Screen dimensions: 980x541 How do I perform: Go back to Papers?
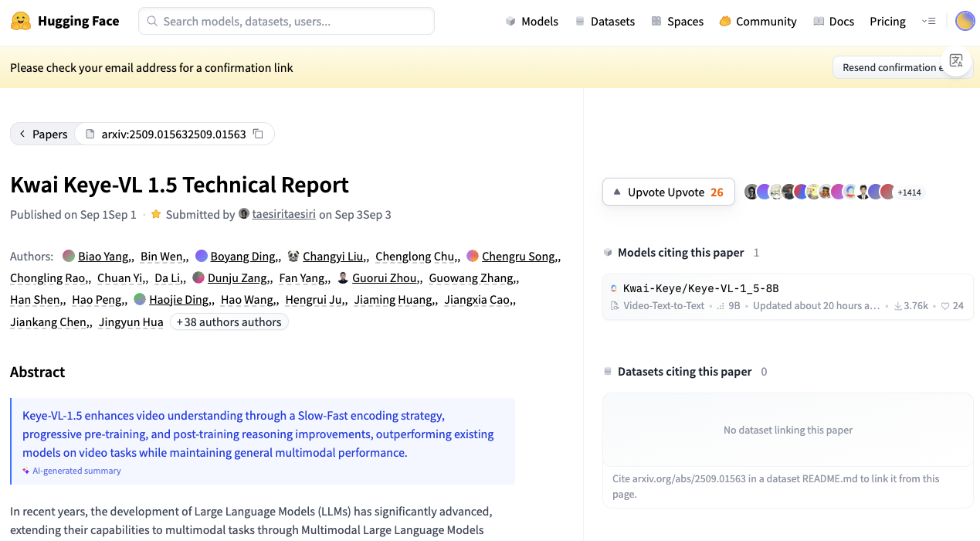43,134
